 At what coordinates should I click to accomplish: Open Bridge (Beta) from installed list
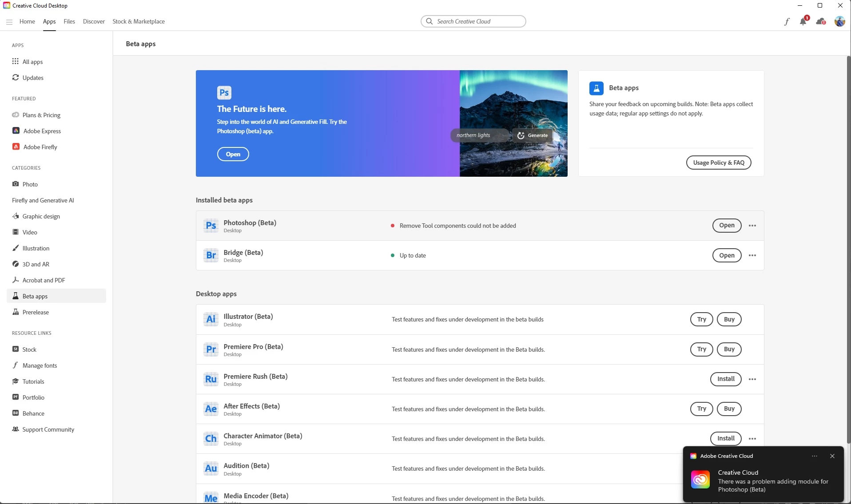(727, 255)
